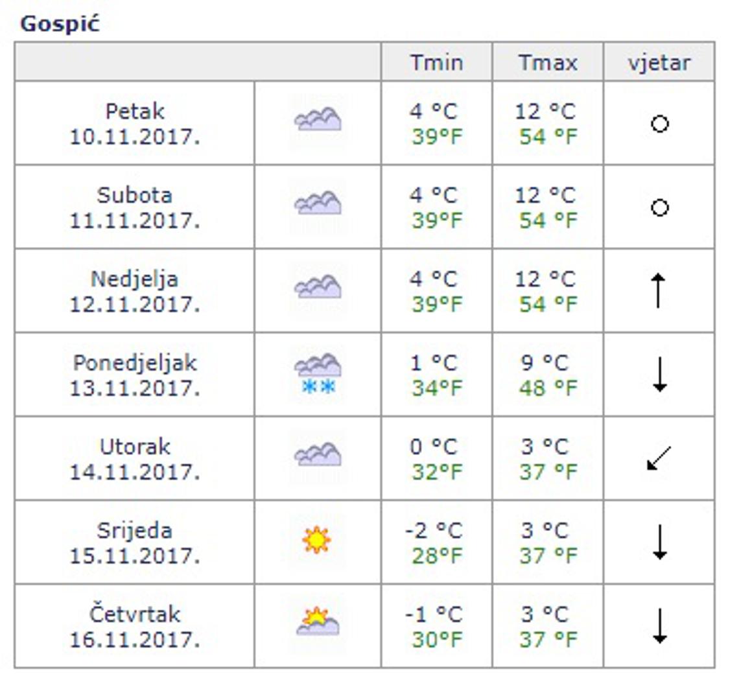Viewport: 739px width, 700px height.
Task: Click the calm wind circle for Petak
Action: [659, 123]
